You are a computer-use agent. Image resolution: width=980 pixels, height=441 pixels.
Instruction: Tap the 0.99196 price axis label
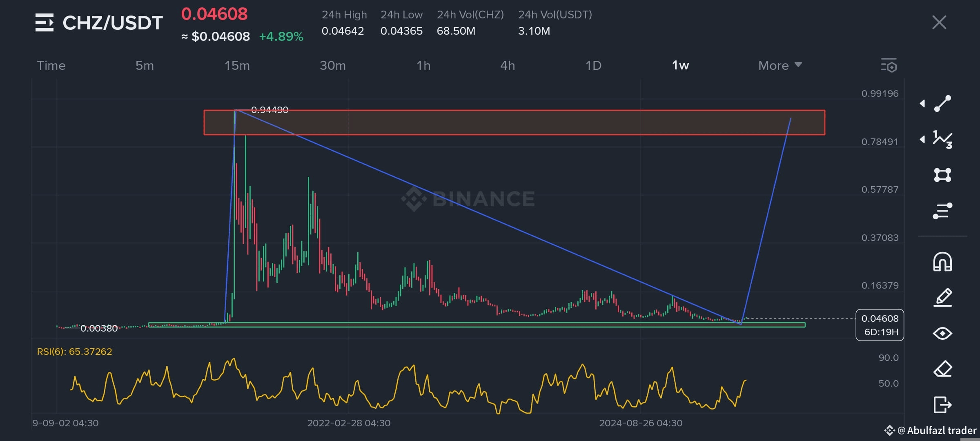coord(880,94)
